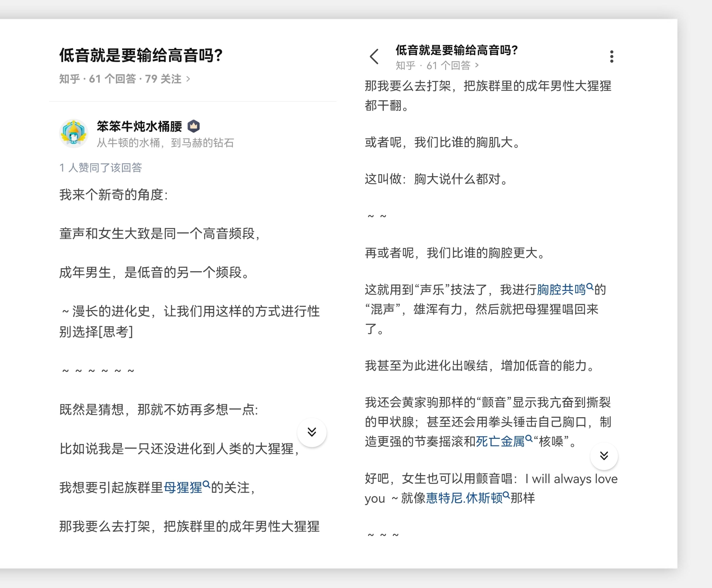Tap the crown badge beside the author name

pos(194,126)
